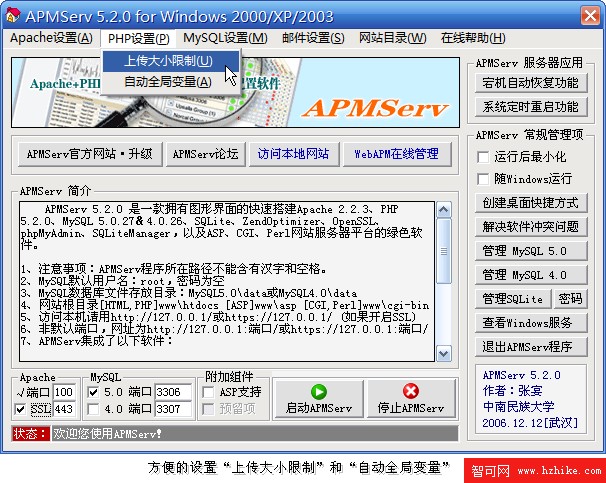This screenshot has height=483, width=606.
Task: Click 解决软件冲突问题 button
Action: tap(531, 227)
